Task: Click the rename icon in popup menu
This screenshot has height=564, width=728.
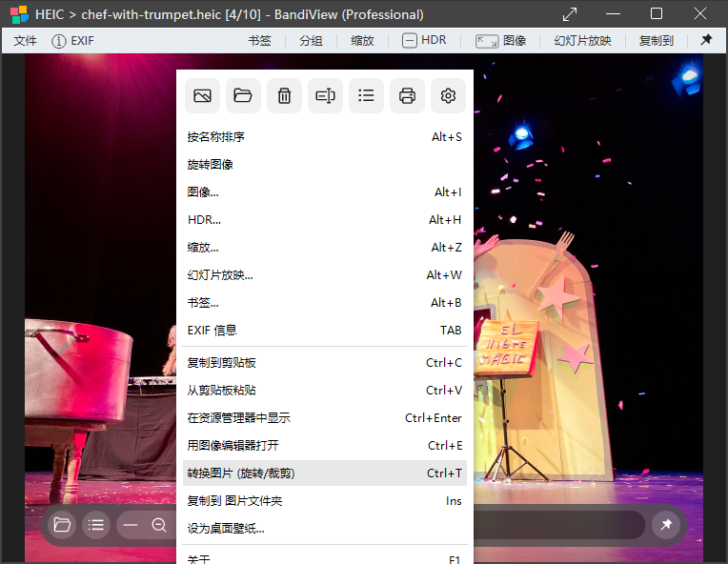Action: pos(325,95)
